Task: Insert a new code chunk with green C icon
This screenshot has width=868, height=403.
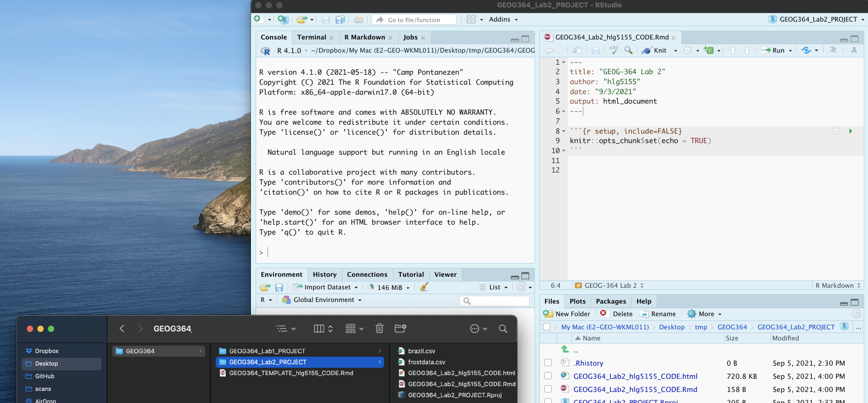Action: coord(709,51)
